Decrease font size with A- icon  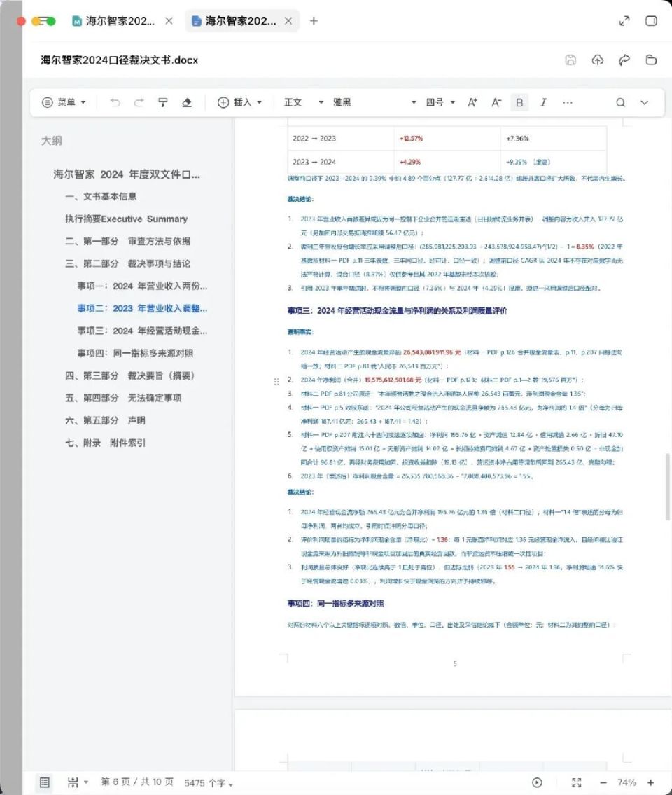[x=496, y=102]
